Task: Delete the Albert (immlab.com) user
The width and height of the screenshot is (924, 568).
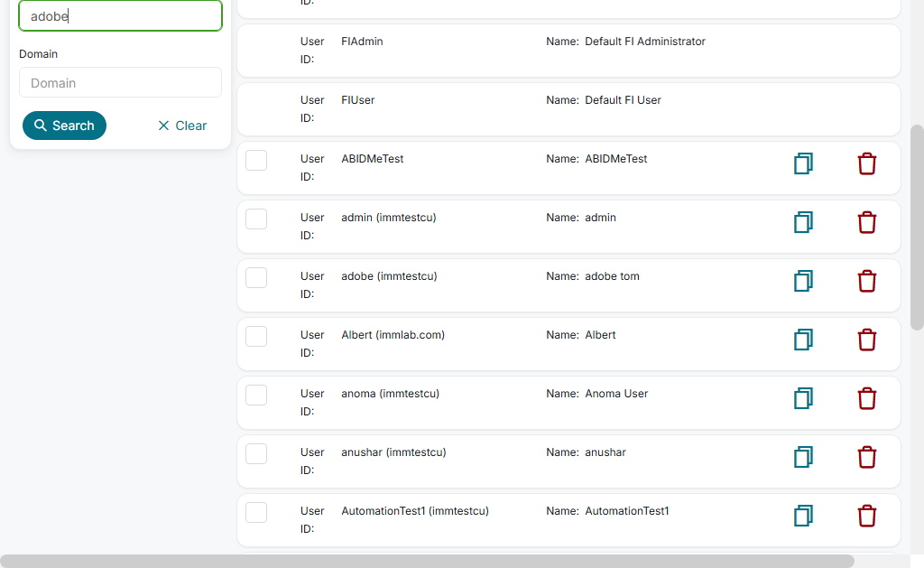Action: tap(866, 340)
